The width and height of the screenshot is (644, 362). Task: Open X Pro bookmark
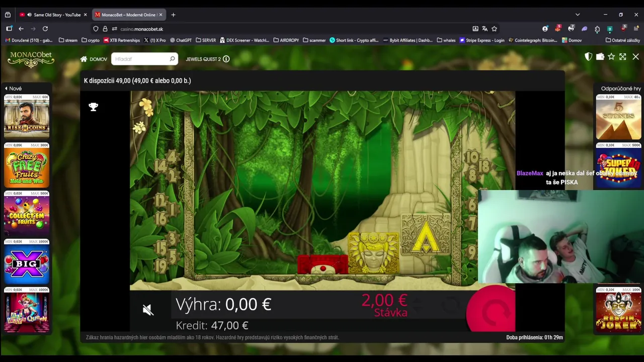[x=154, y=40]
